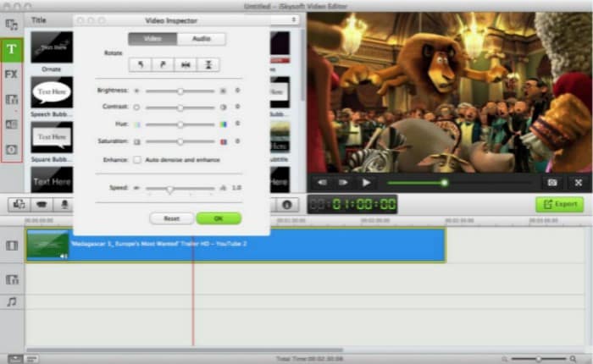Click the bottom-left timeline view icon
This screenshot has width=593, height=364.
[31, 359]
